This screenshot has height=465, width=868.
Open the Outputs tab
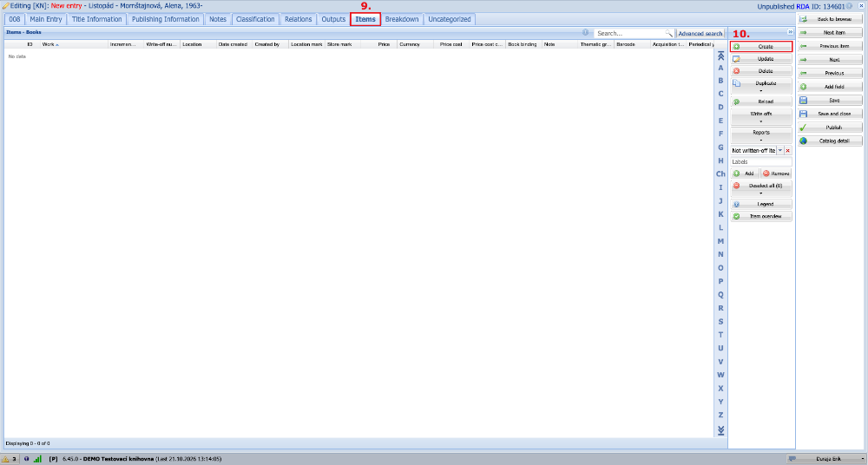pyautogui.click(x=334, y=19)
